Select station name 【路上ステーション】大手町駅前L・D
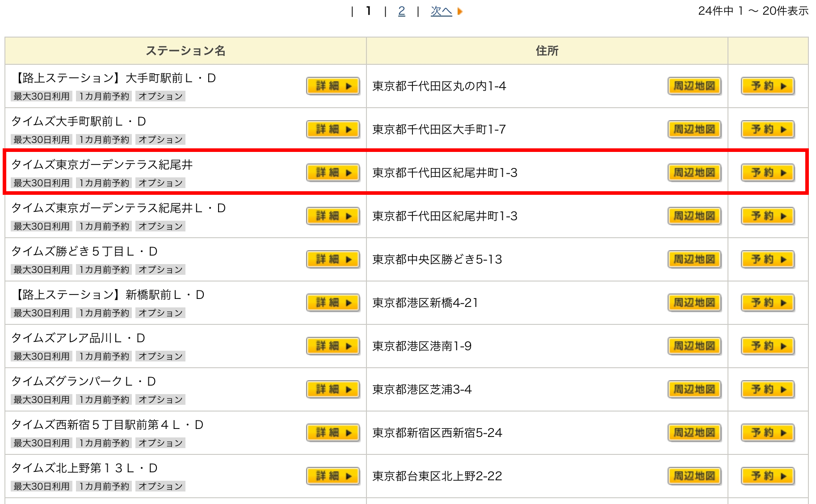Image resolution: width=816 pixels, height=504 pixels. (x=114, y=78)
